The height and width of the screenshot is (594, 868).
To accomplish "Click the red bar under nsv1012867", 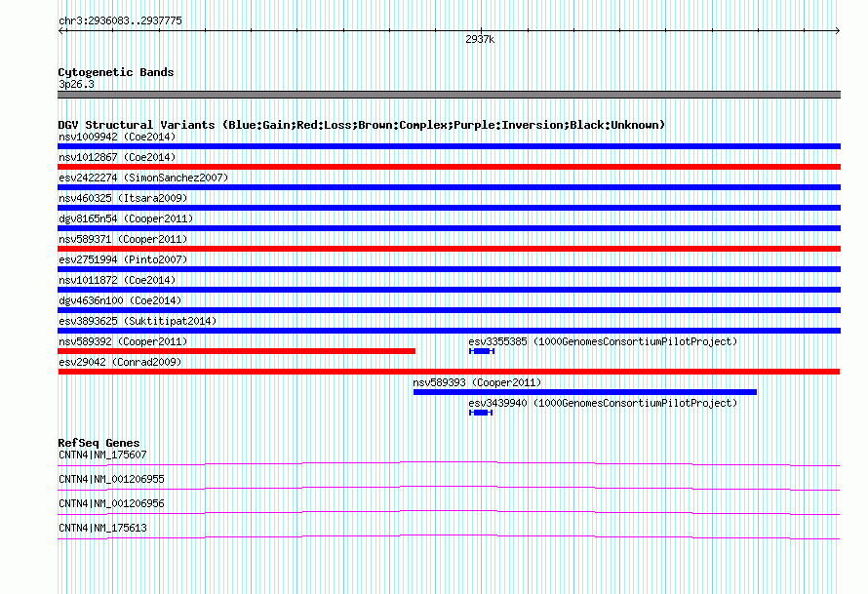I will pyautogui.click(x=449, y=167).
